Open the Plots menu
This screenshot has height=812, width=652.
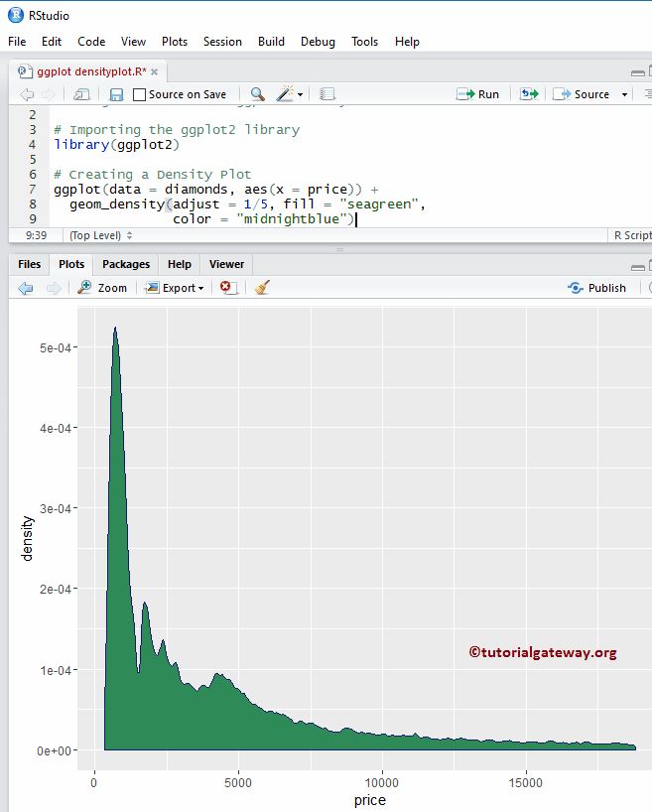[x=175, y=42]
